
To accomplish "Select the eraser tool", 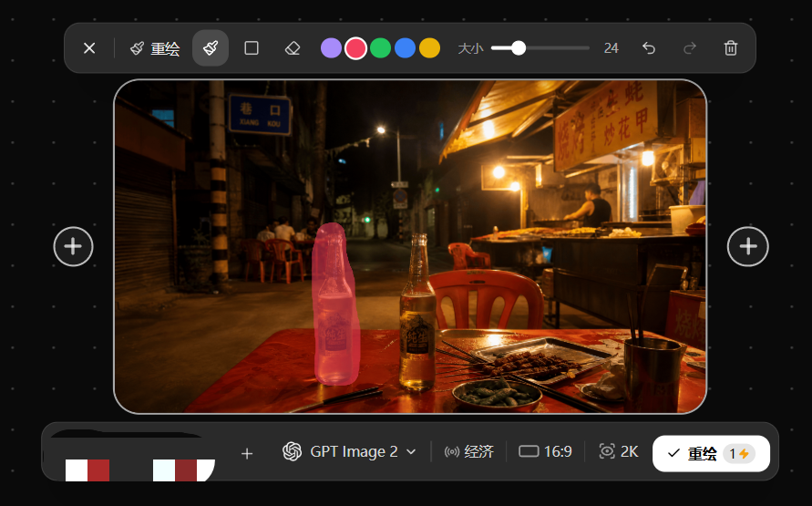I will coord(293,48).
